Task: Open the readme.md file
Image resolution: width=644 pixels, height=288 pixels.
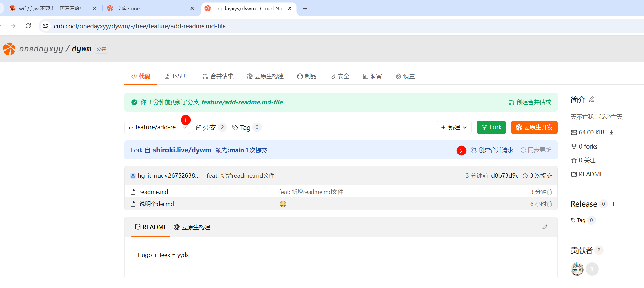Action: (154, 192)
